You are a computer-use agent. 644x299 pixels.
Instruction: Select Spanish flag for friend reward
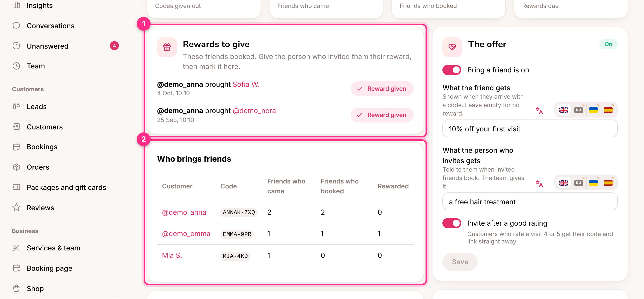[x=608, y=110]
